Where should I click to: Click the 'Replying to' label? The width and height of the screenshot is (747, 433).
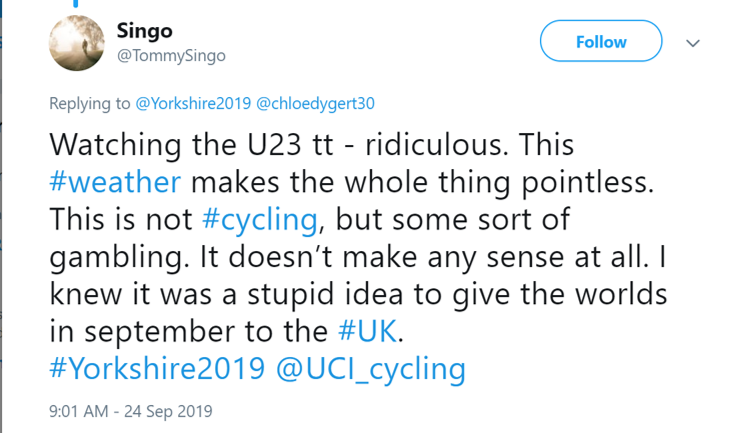point(89,102)
